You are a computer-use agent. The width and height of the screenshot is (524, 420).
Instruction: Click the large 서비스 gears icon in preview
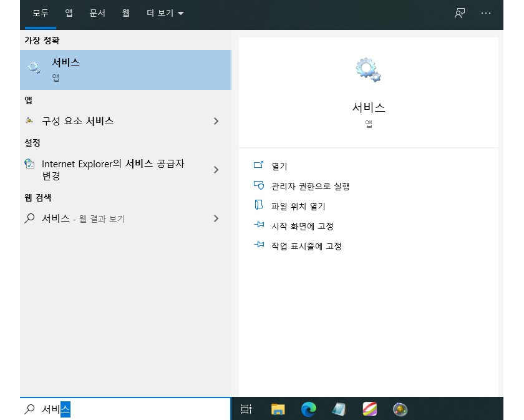(x=368, y=70)
